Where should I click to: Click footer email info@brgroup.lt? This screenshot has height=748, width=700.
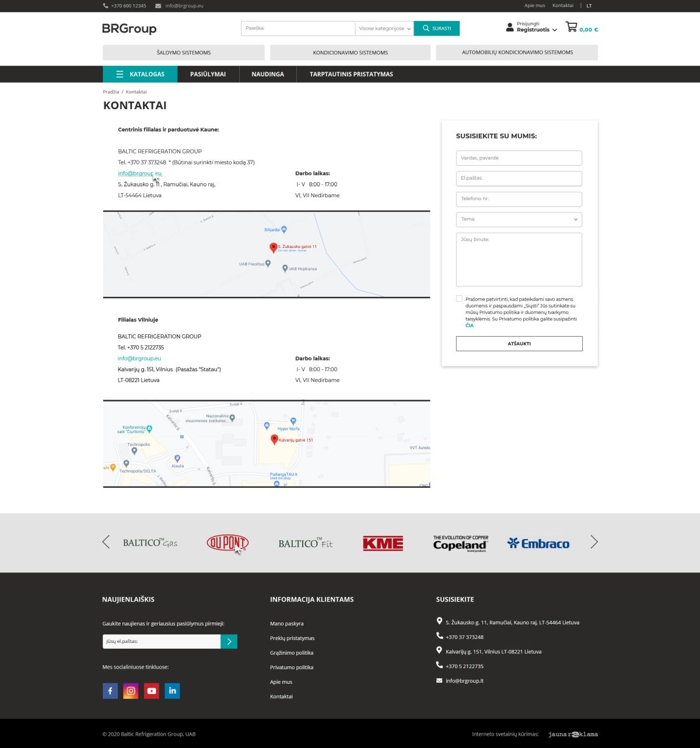point(464,681)
